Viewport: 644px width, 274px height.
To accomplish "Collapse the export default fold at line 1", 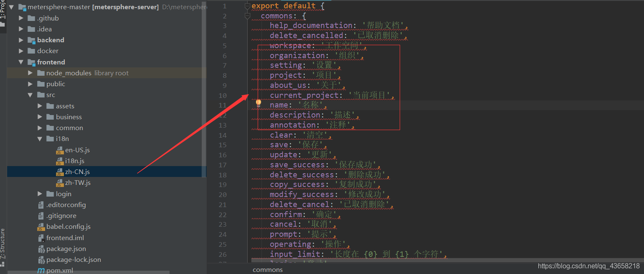I will tap(247, 6).
